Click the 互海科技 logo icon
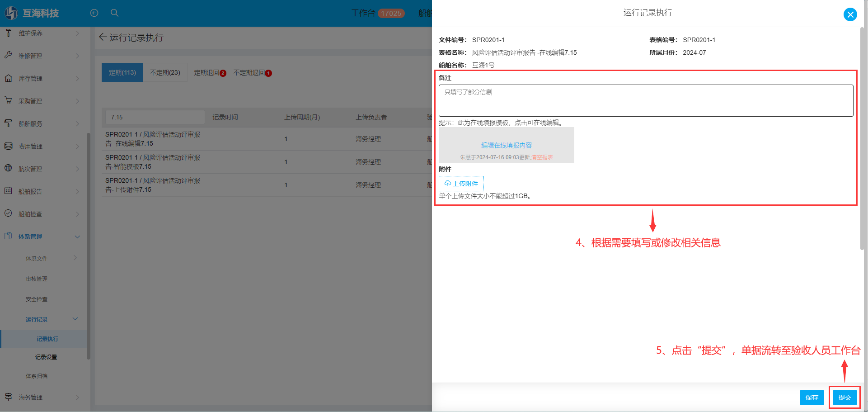868x412 pixels. coord(11,13)
